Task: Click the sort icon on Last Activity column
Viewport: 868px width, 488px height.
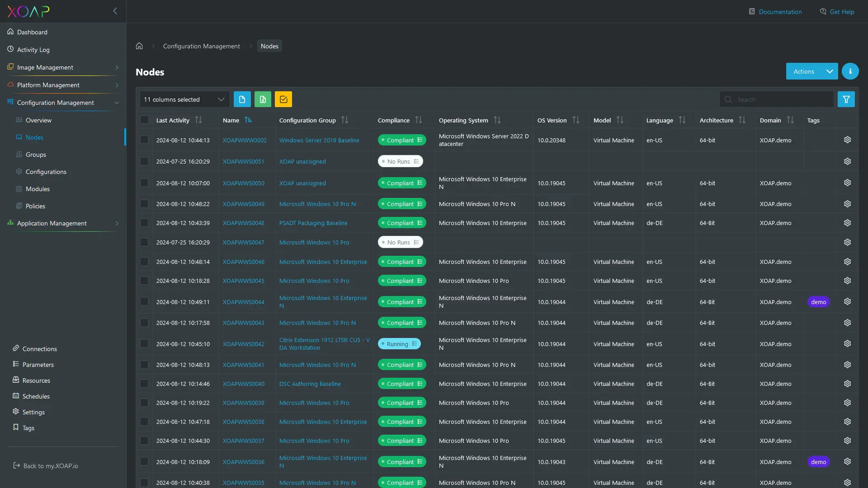Action: point(199,120)
